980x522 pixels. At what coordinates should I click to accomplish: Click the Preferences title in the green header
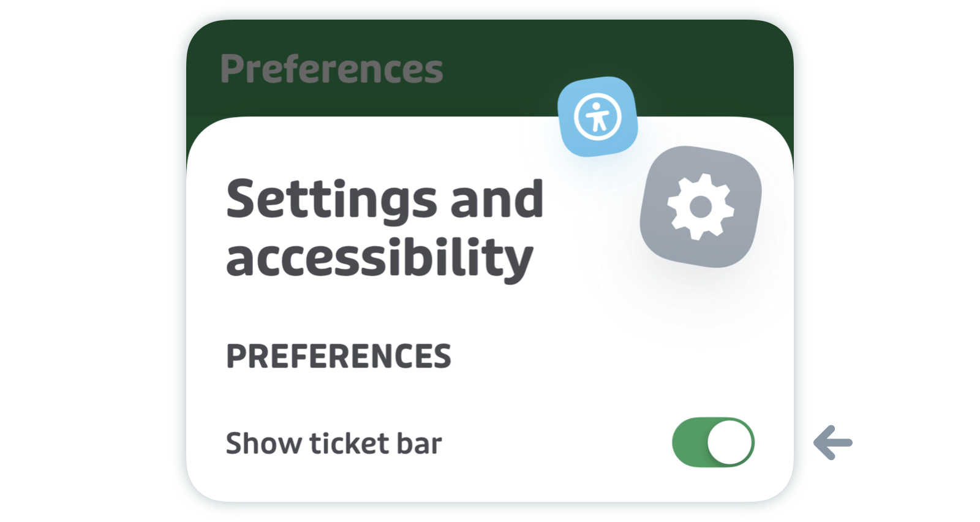click(331, 68)
